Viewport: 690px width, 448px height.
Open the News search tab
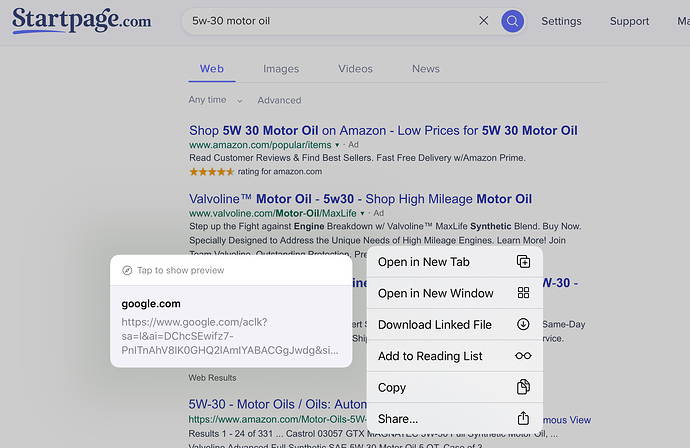tap(425, 69)
